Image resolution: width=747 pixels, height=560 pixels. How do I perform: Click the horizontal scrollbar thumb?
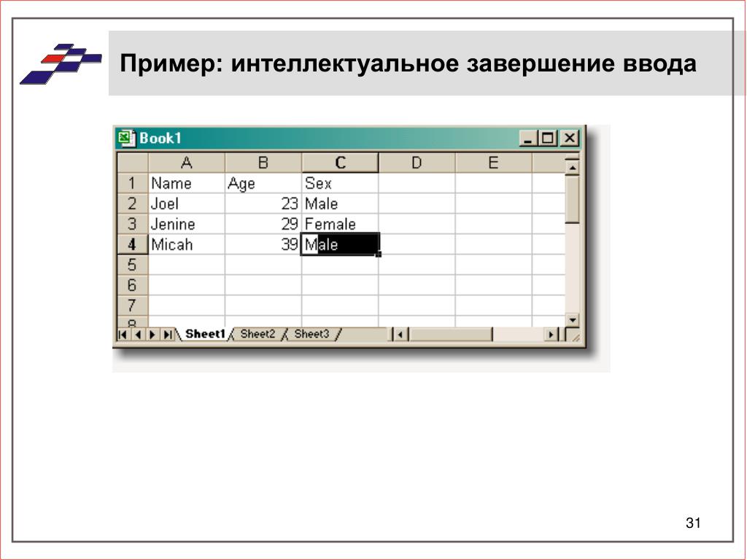(x=451, y=335)
